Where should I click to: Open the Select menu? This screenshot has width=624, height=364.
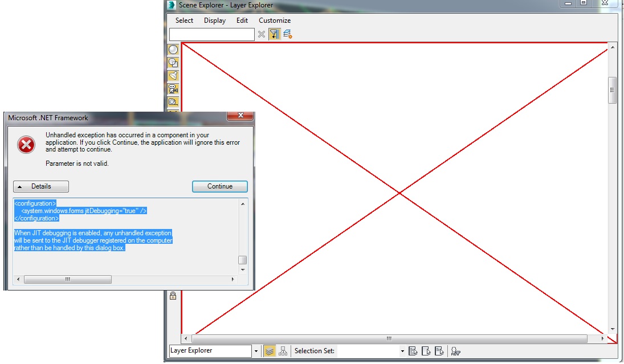(183, 21)
